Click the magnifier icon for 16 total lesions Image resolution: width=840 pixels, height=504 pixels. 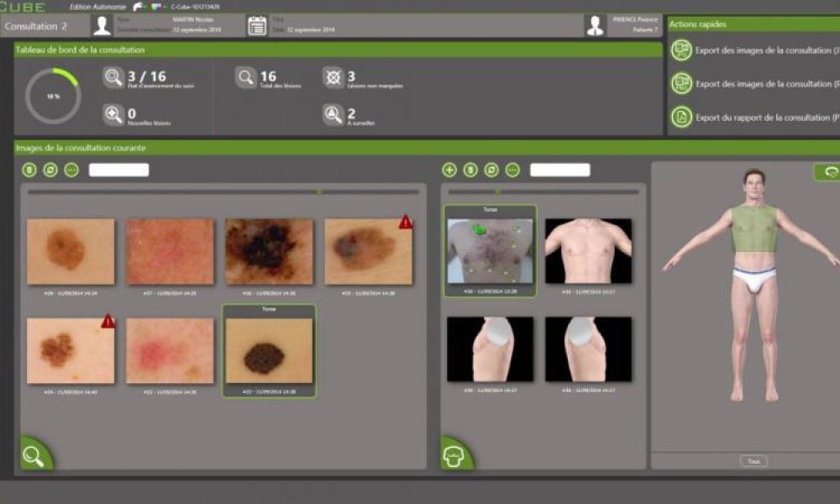tap(245, 77)
